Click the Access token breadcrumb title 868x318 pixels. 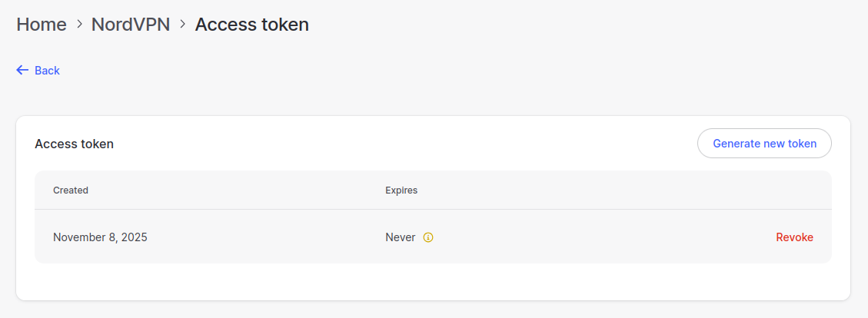tap(251, 25)
